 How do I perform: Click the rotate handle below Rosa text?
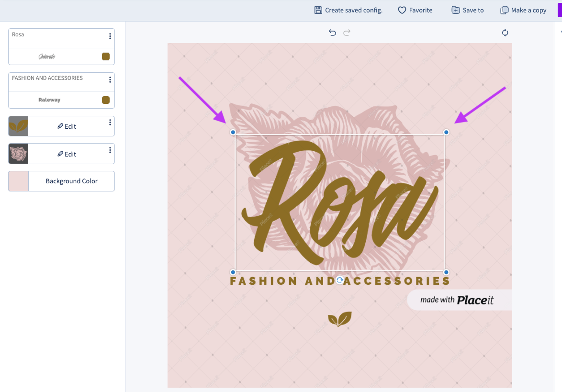[339, 280]
